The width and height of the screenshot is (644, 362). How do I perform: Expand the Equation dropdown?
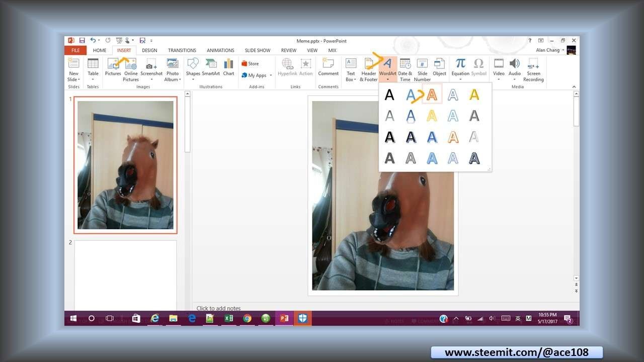pos(460,79)
